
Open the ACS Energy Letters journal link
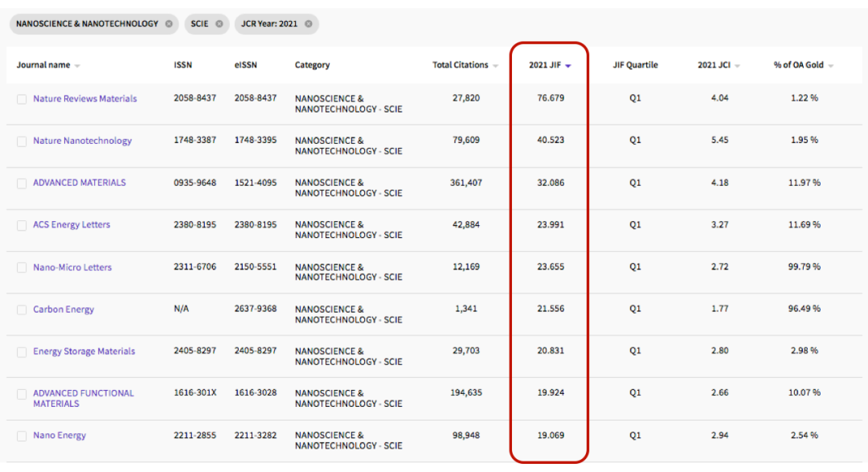pyautogui.click(x=72, y=225)
